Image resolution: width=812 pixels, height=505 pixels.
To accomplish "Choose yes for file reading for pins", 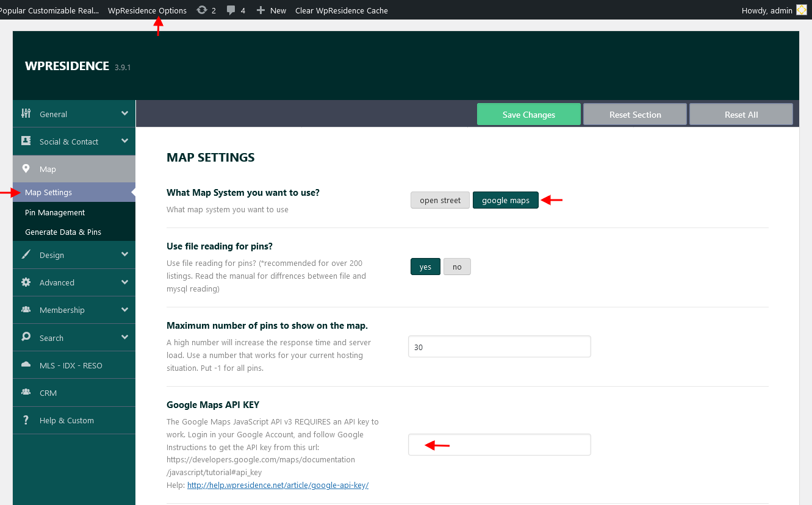I will [425, 267].
